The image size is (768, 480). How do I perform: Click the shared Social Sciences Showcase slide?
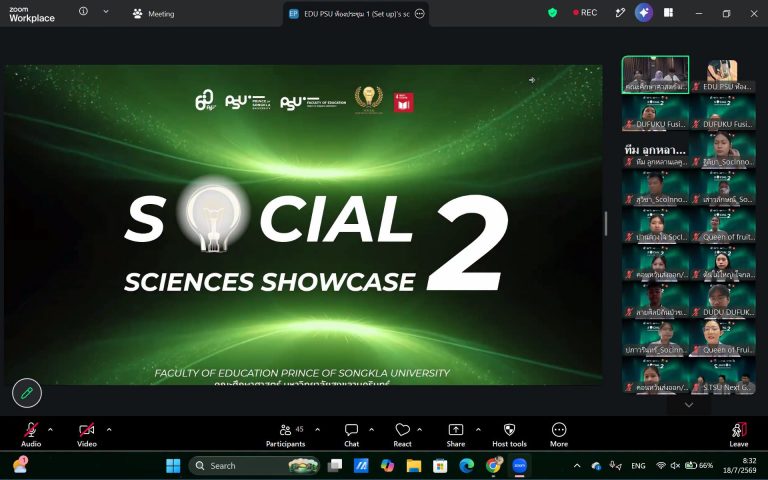pyautogui.click(x=304, y=224)
